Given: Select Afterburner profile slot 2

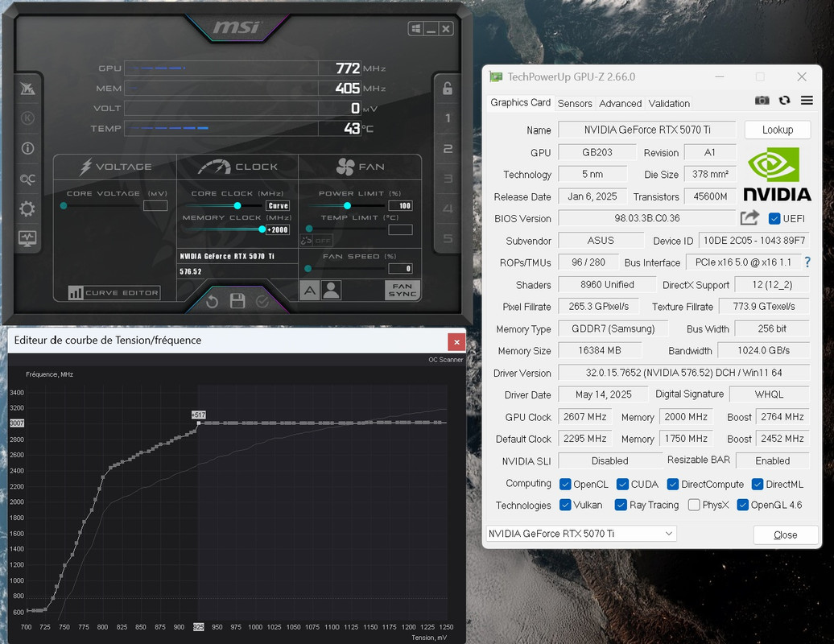Looking at the screenshot, I should [448, 148].
